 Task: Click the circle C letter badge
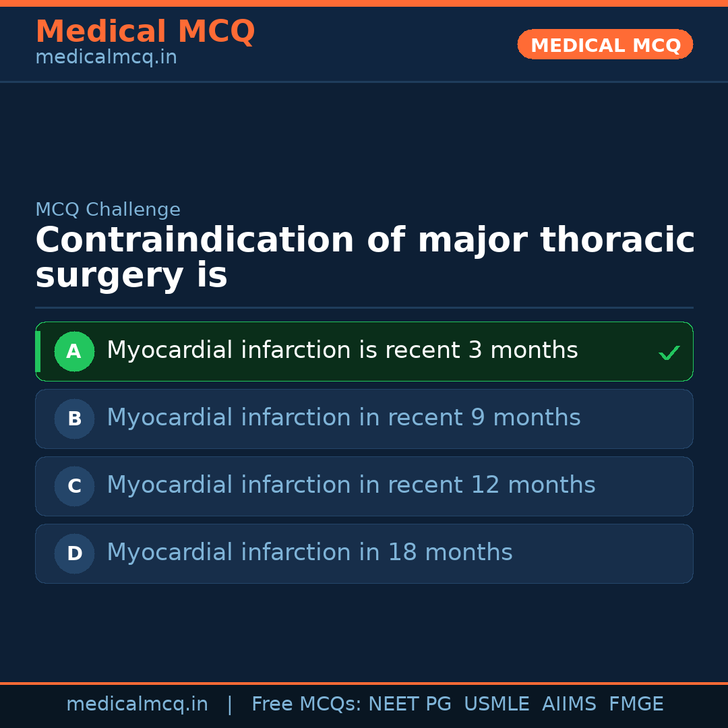tap(74, 486)
